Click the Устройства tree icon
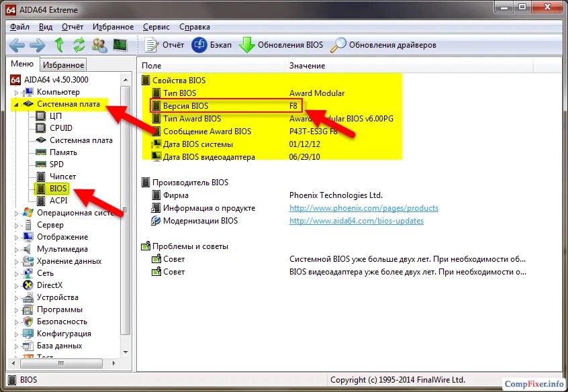This screenshot has width=568, height=392. 28,297
